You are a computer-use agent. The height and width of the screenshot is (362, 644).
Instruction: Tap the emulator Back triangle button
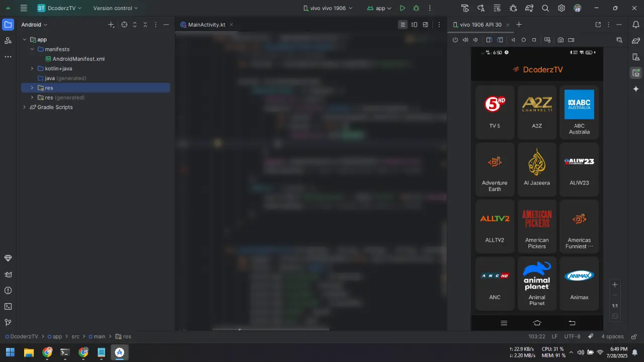click(513, 40)
